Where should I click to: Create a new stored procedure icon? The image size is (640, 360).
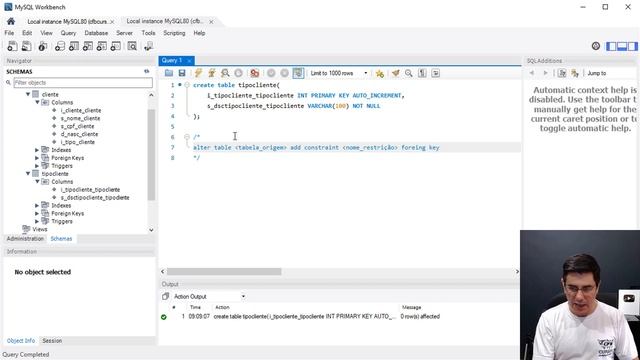(x=102, y=46)
